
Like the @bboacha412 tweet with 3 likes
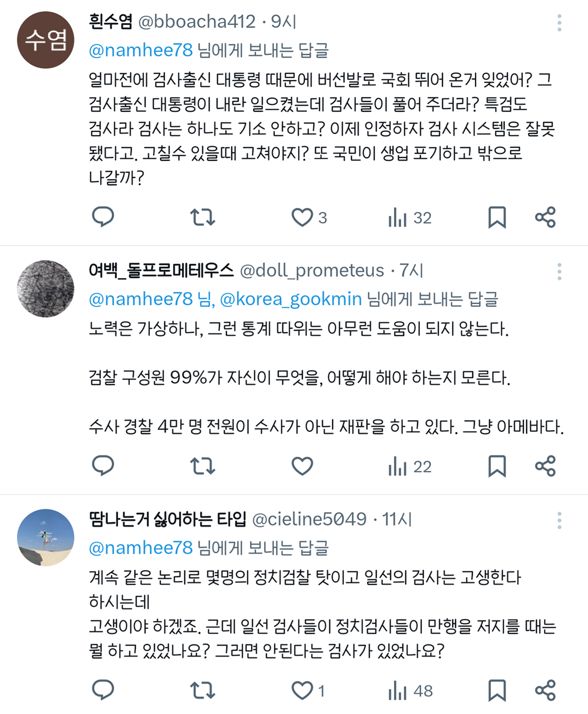302,217
